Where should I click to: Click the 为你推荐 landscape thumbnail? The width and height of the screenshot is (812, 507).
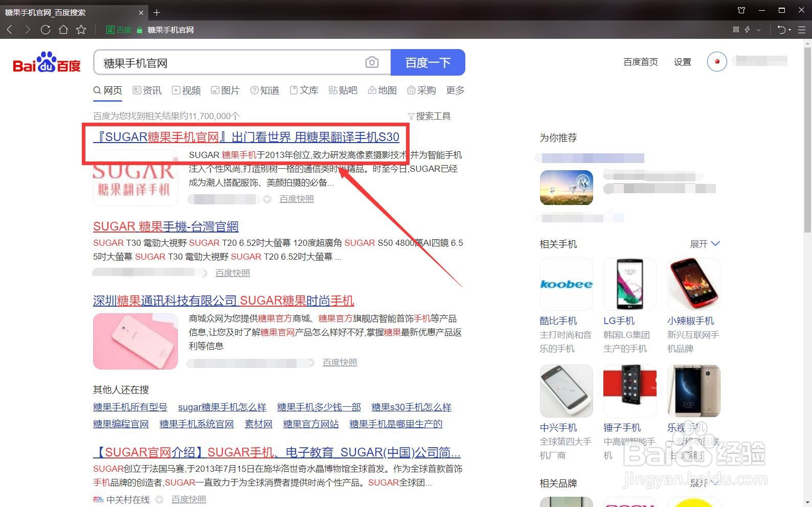(x=567, y=188)
